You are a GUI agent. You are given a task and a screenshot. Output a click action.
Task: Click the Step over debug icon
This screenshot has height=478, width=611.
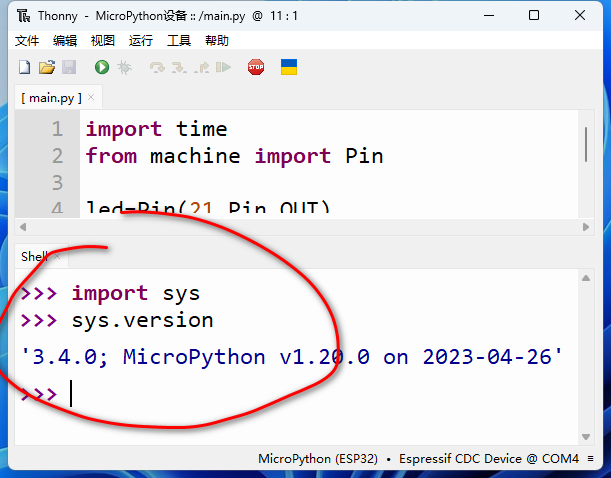pos(157,67)
